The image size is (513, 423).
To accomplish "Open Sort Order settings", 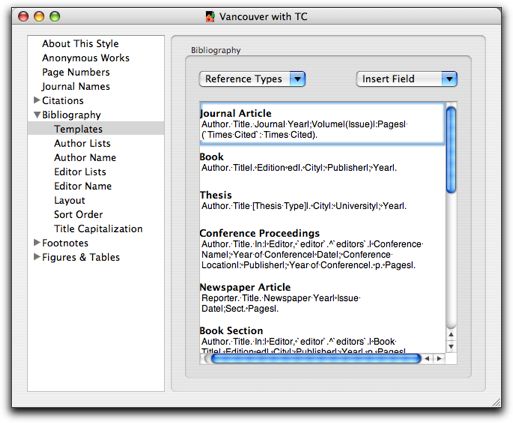I will pyautogui.click(x=78, y=214).
